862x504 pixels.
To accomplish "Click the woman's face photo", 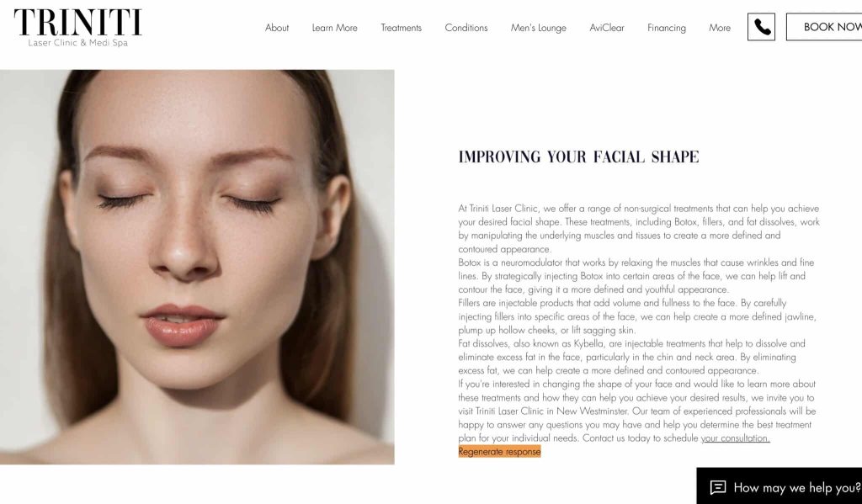I will pos(197,267).
